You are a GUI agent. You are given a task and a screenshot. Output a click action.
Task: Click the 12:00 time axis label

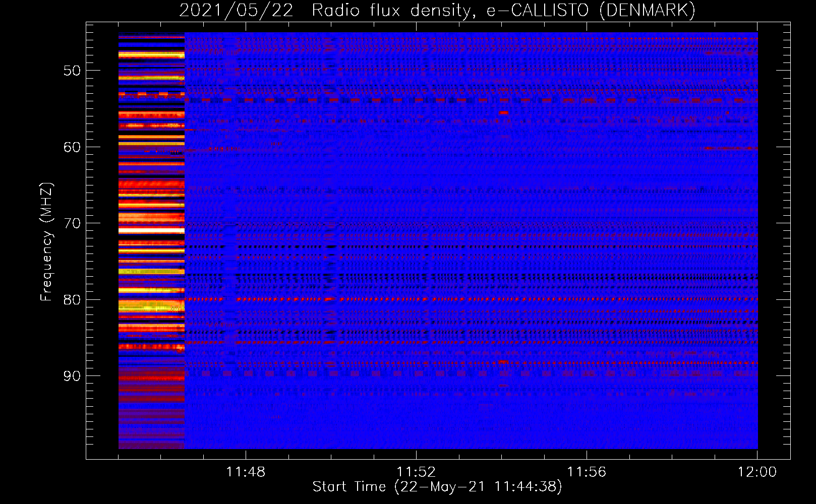[757, 472]
